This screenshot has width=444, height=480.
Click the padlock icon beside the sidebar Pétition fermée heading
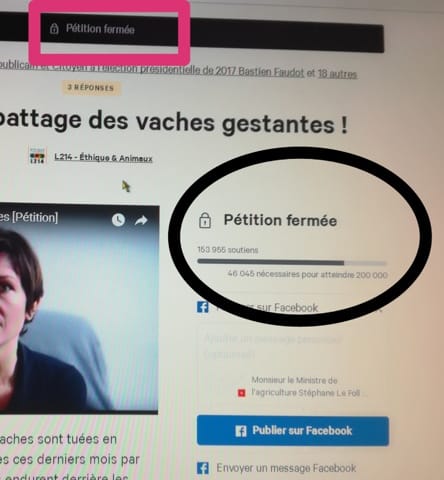point(205,220)
